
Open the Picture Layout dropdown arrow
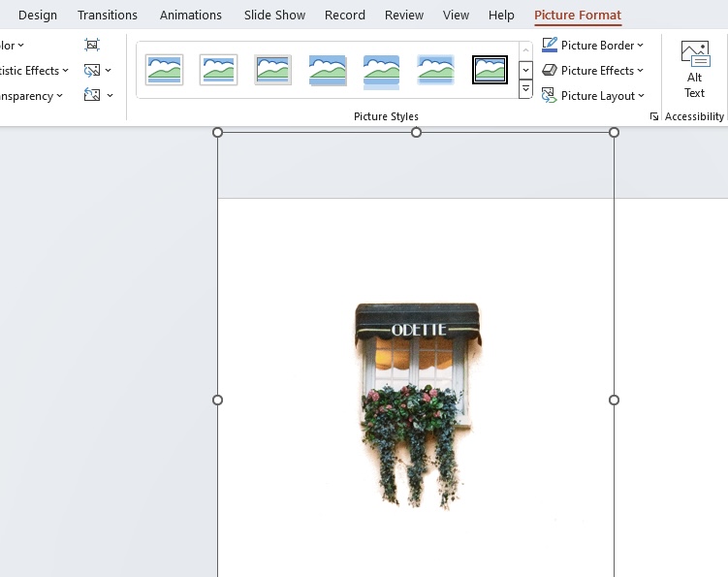tap(641, 95)
